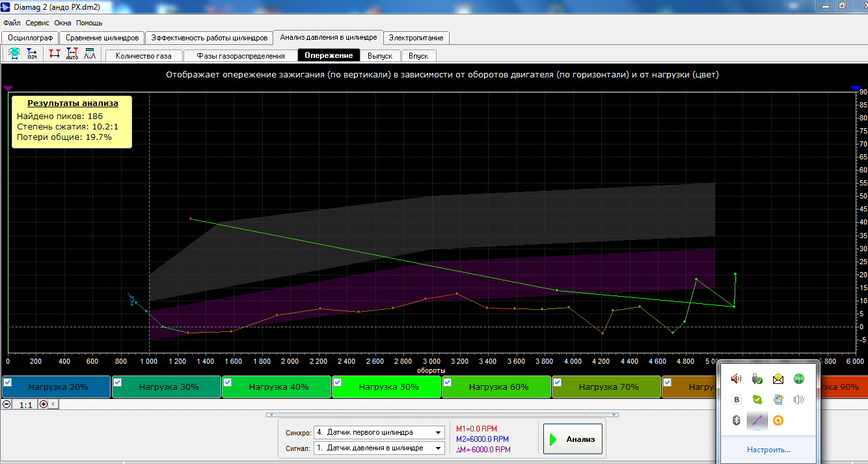Image resolution: width=868 pixels, height=464 pixels.
Task: Uncheck the Нагрузка 50% checkbox
Action: [x=338, y=383]
